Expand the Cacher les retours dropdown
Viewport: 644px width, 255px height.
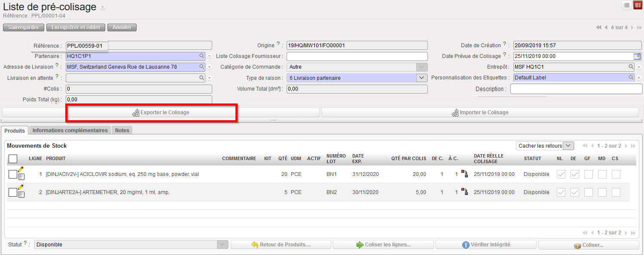point(568,146)
